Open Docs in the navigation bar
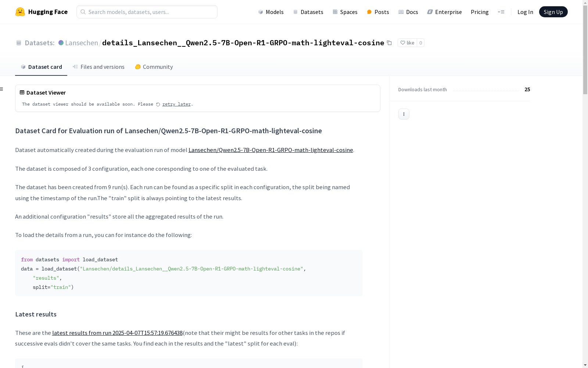Screen dimensions: 588x368 pyautogui.click(x=408, y=12)
